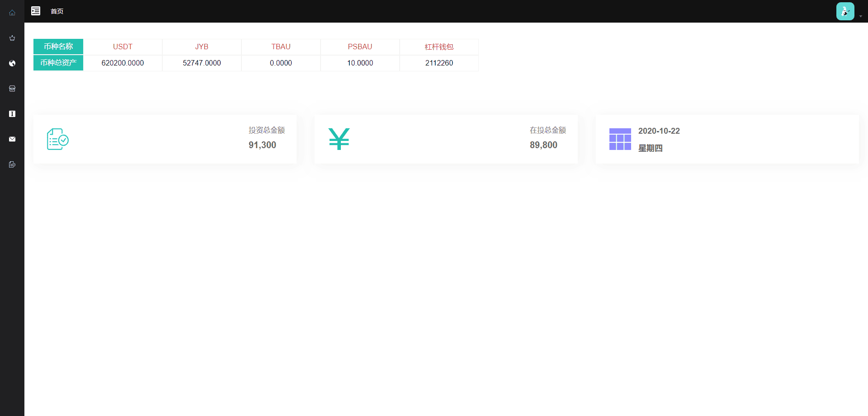Image resolution: width=868 pixels, height=416 pixels.
Task: Open the user avatar with rabbit image
Action: pos(845,11)
